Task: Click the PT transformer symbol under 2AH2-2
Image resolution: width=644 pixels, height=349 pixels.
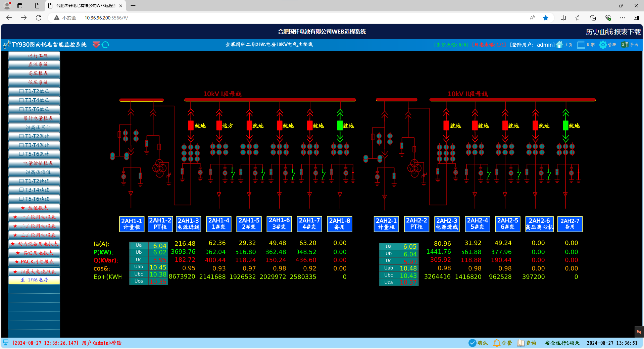Action: [414, 168]
